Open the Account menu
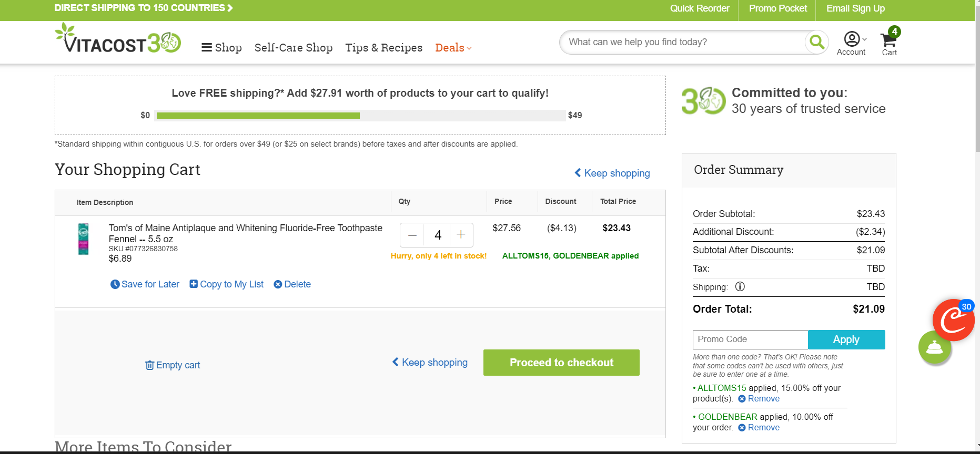980x454 pixels. (x=851, y=43)
